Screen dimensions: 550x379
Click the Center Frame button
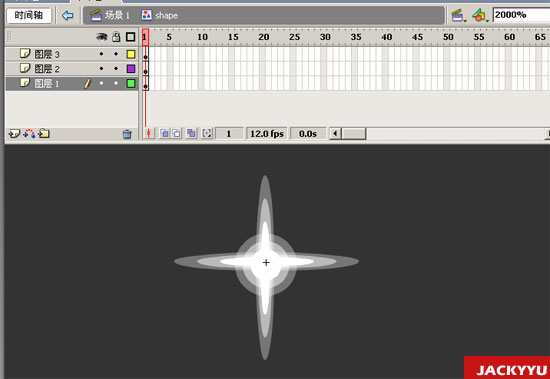click(149, 133)
